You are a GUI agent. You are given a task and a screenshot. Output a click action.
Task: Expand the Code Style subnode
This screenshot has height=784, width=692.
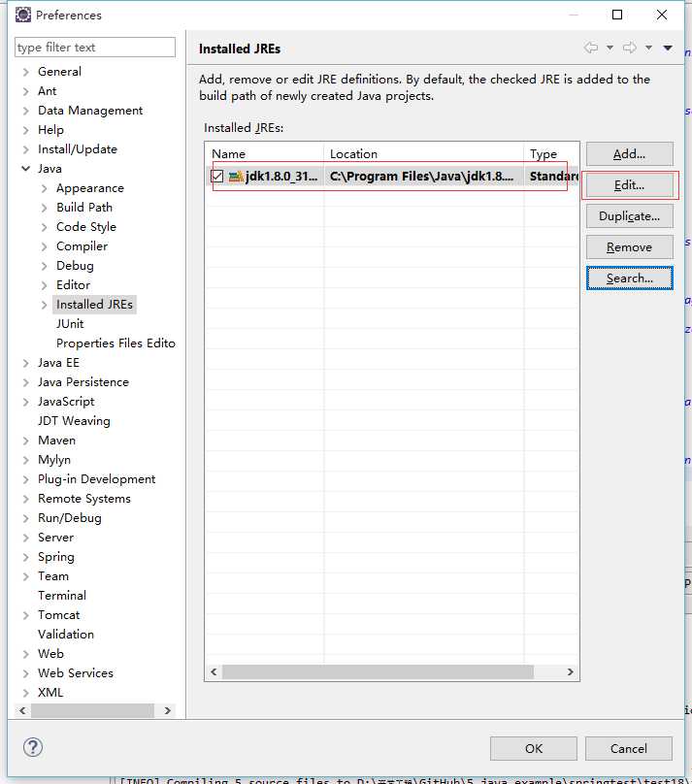45,227
